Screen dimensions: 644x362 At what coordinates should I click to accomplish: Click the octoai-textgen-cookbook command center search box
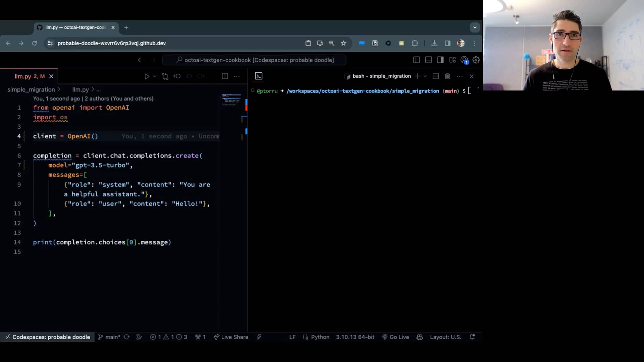tap(254, 60)
